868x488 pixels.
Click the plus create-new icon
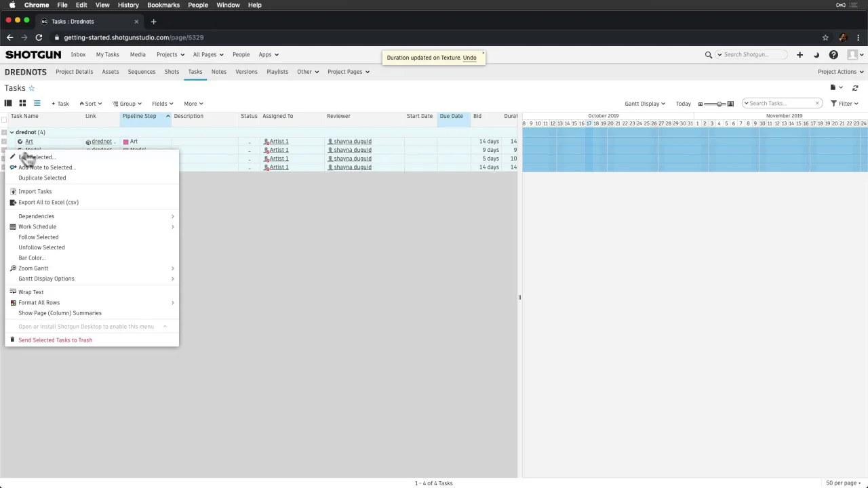[800, 55]
